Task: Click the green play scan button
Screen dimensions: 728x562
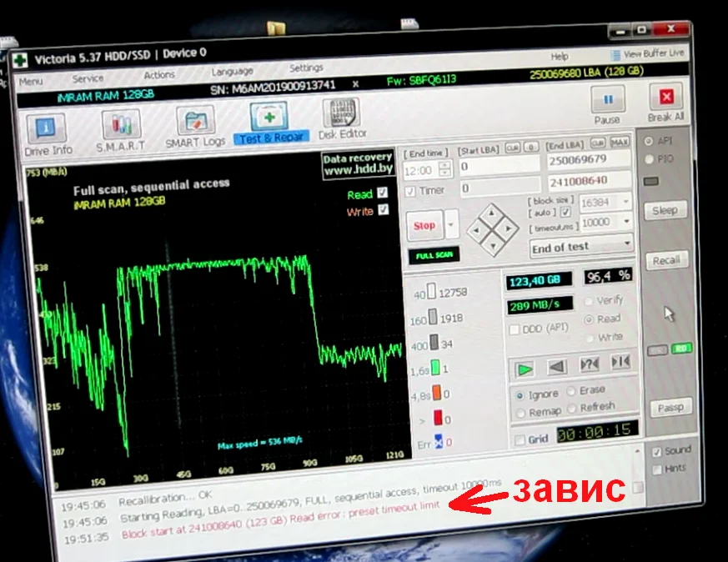Action: click(525, 369)
